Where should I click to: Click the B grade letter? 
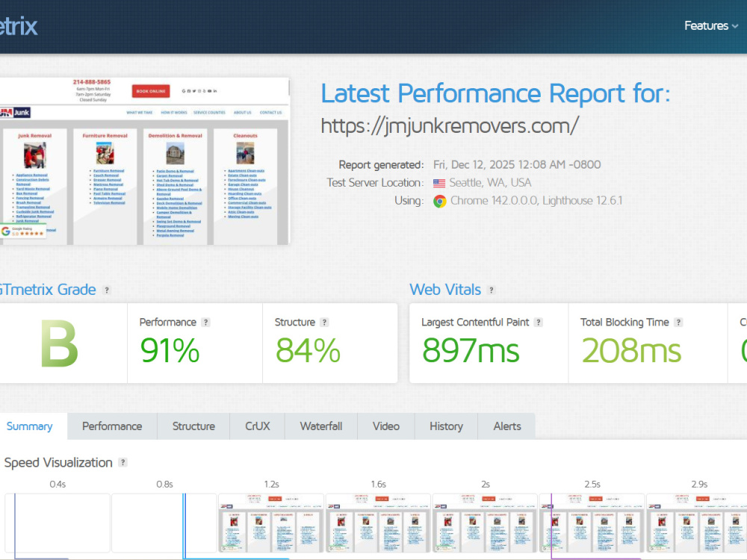[59, 343]
